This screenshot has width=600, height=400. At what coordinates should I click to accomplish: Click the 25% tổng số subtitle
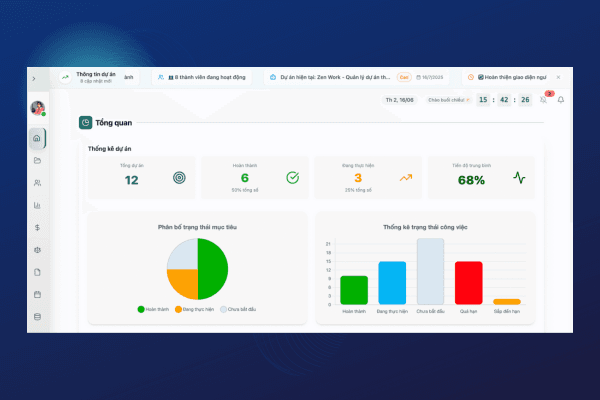[x=358, y=190]
